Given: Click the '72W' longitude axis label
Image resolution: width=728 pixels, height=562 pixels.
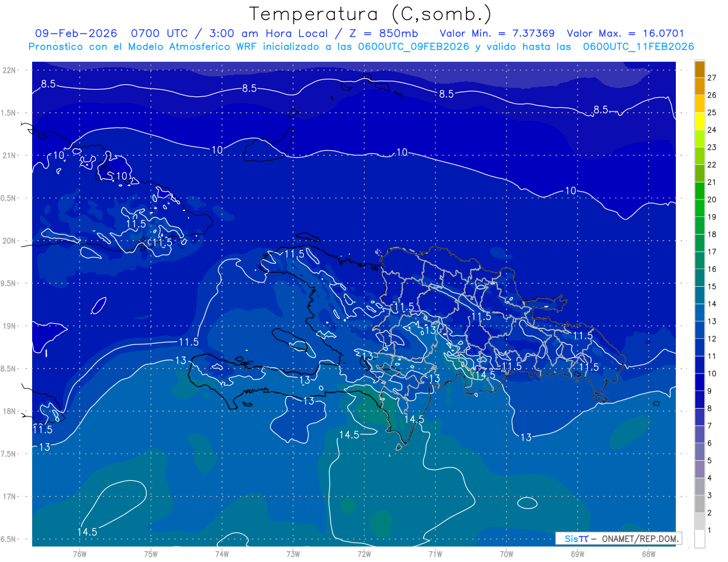Looking at the screenshot, I should pos(364,554).
